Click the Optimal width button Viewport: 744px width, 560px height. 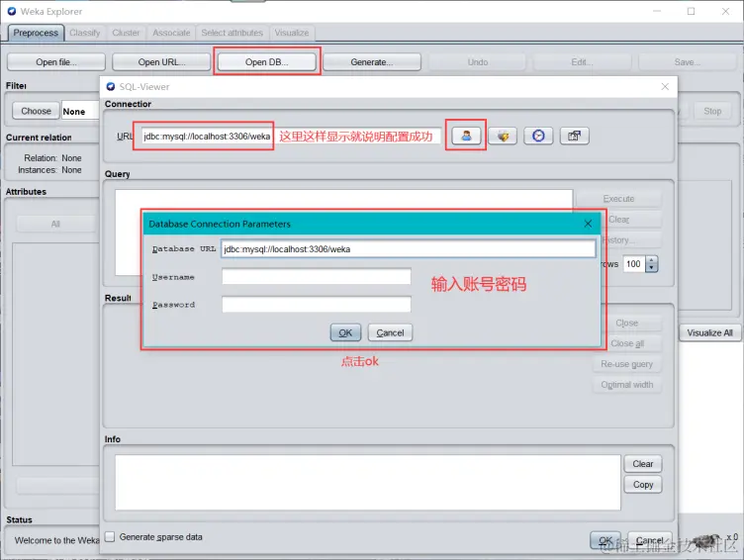627,385
